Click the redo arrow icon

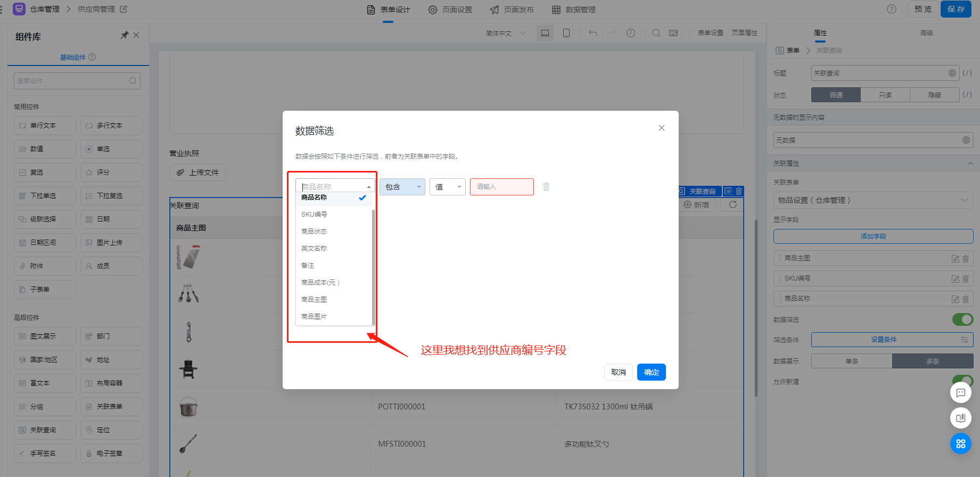612,33
